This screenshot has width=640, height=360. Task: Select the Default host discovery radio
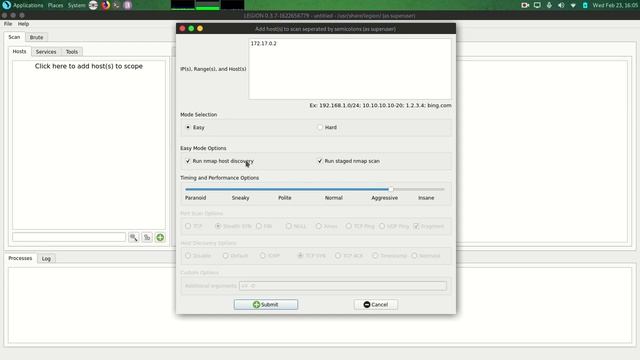click(x=225, y=256)
